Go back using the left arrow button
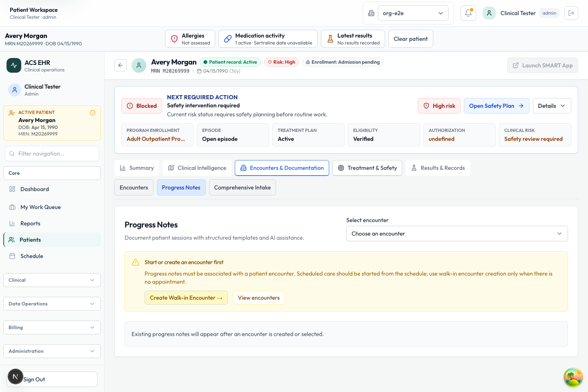This screenshot has height=392, width=588. (120, 65)
